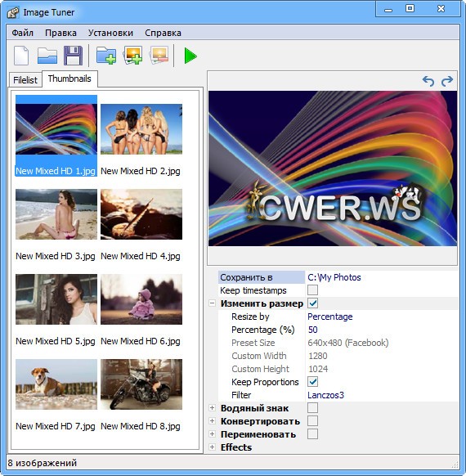Click the large preview image
Image resolution: width=466 pixels, height=476 pixels.
333,168
